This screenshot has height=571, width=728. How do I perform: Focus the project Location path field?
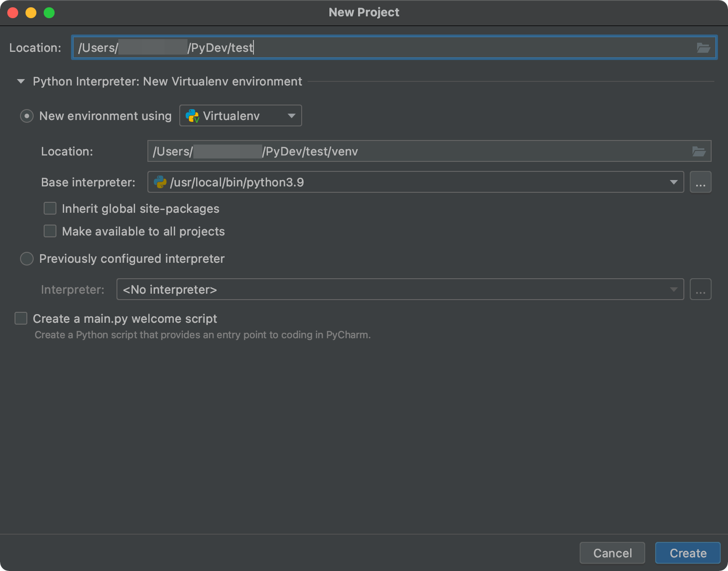pos(394,48)
